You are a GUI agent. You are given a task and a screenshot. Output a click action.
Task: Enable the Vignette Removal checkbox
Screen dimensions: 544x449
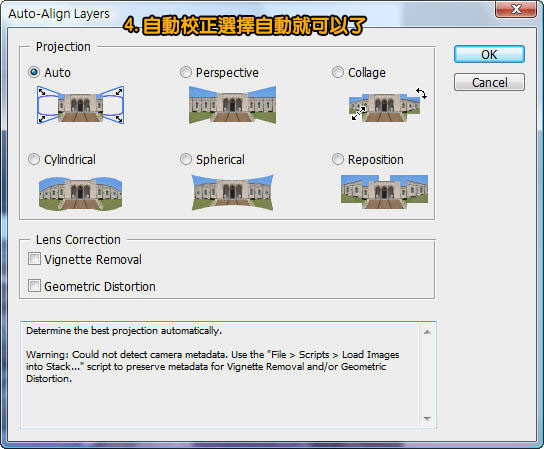34,259
